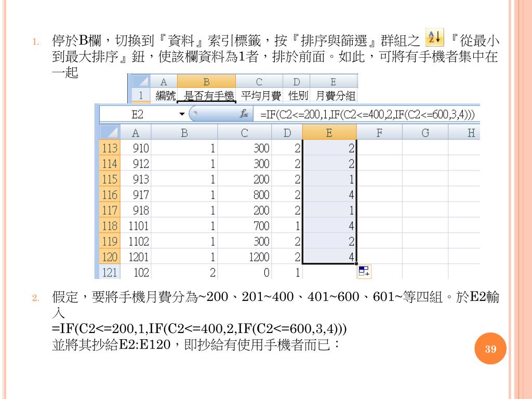Click the select-all corner of the upper spreadsheet
532x399 pixels.
coord(140,82)
